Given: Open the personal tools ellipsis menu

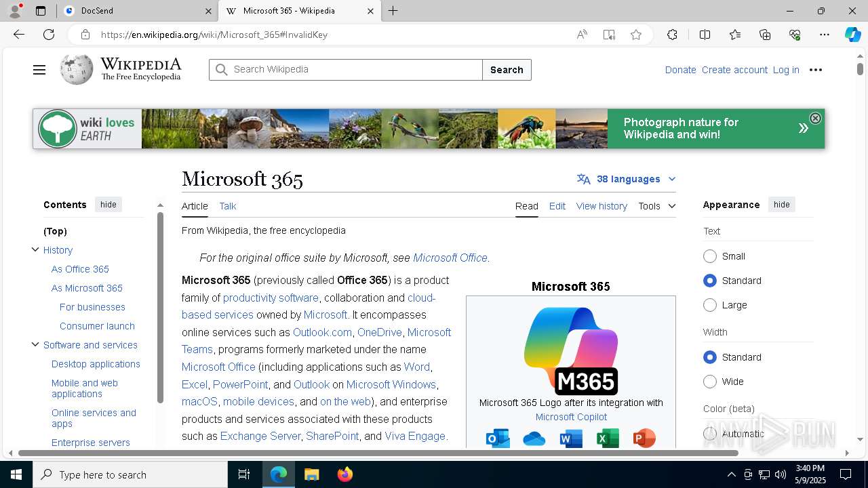Looking at the screenshot, I should [816, 70].
